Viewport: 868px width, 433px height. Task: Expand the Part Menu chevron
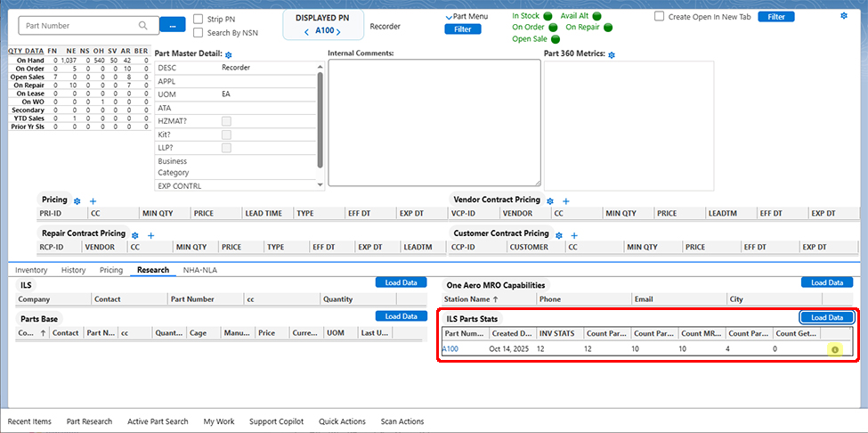(449, 17)
